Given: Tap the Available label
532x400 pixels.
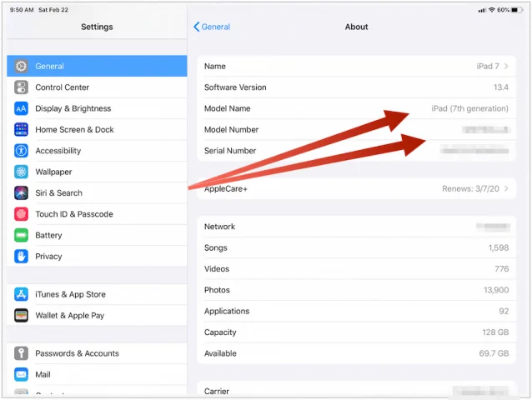Looking at the screenshot, I should 220,353.
